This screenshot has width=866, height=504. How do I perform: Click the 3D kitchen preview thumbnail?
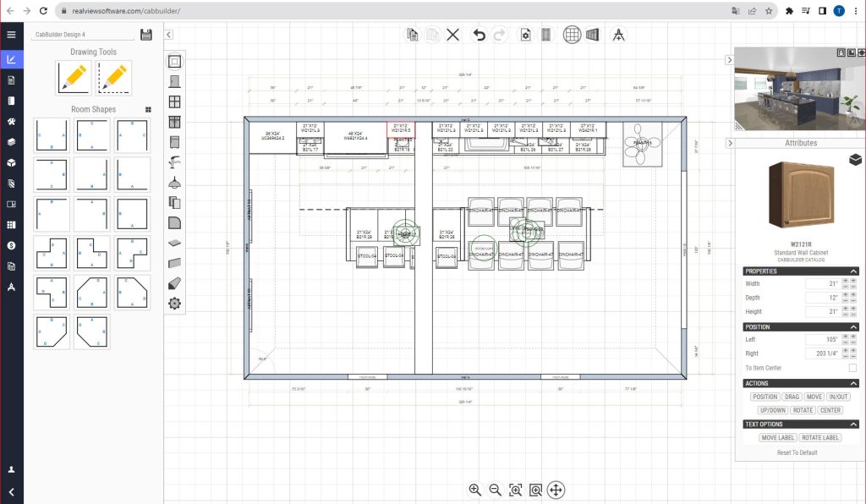pyautogui.click(x=799, y=89)
